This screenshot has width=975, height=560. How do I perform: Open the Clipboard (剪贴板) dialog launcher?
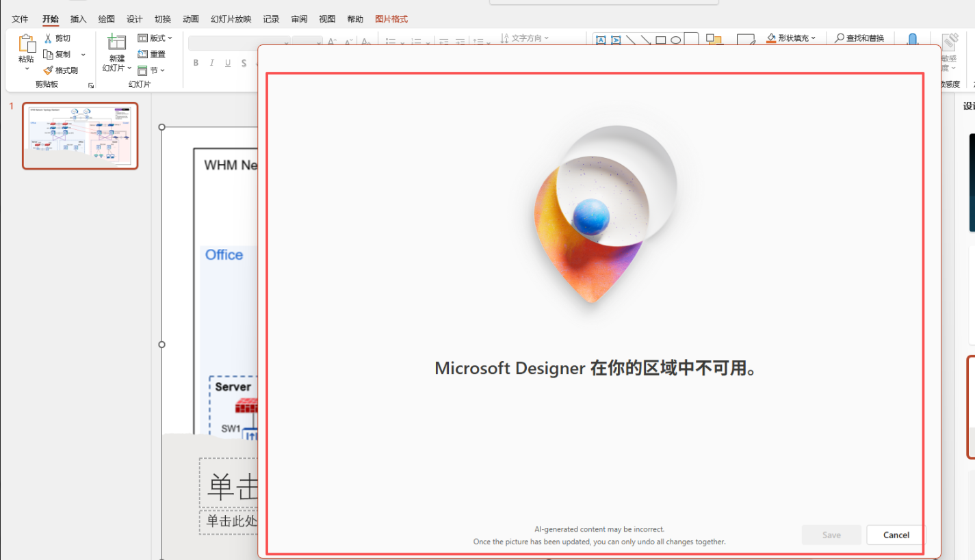coord(91,85)
